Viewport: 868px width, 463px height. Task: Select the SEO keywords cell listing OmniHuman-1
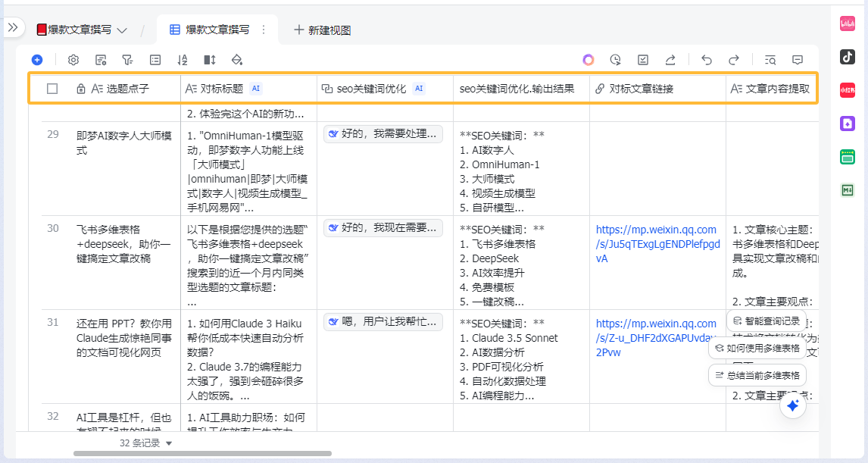[521, 169]
